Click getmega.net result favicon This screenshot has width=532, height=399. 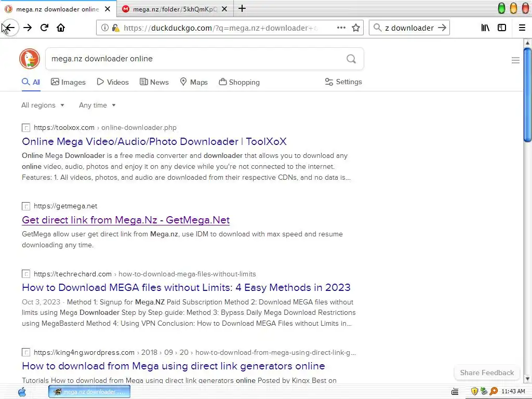coord(26,206)
